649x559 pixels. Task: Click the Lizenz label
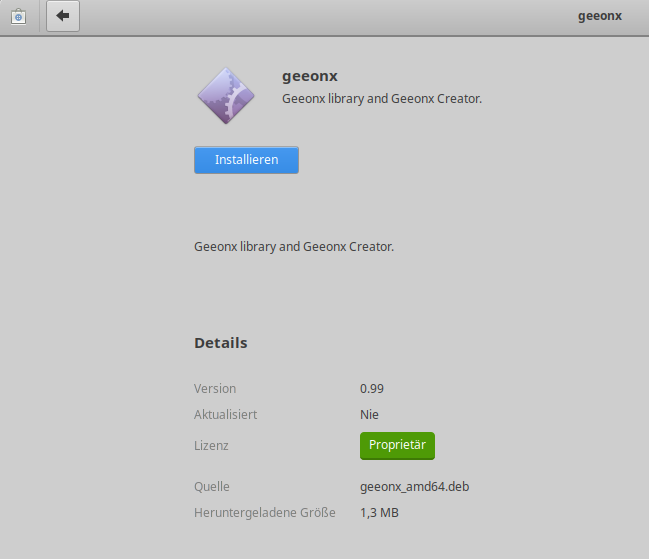212,445
